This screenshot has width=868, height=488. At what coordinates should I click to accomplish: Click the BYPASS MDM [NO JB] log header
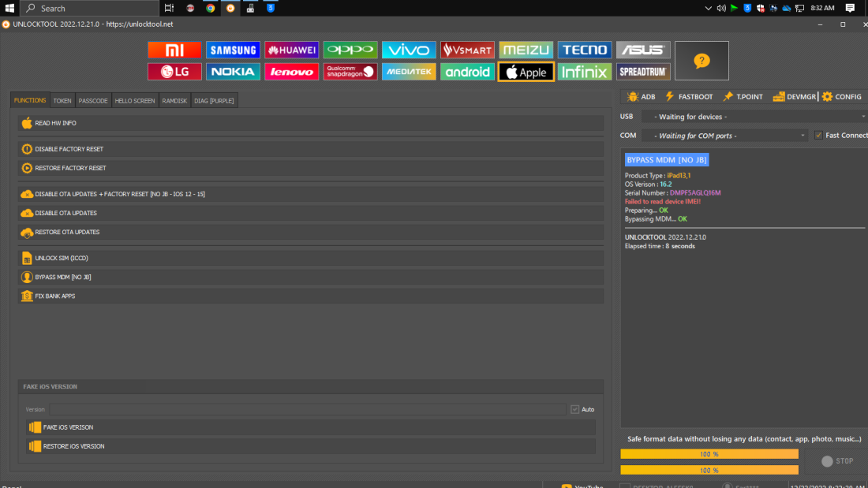pos(667,160)
